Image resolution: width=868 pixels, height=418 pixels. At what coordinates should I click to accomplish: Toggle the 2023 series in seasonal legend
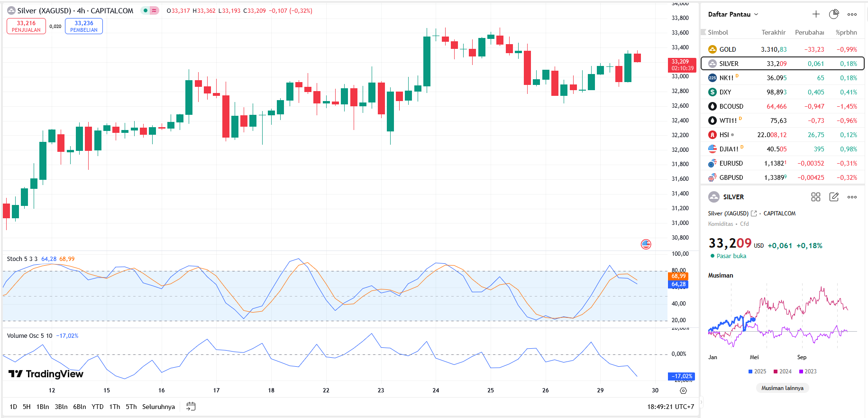point(807,372)
